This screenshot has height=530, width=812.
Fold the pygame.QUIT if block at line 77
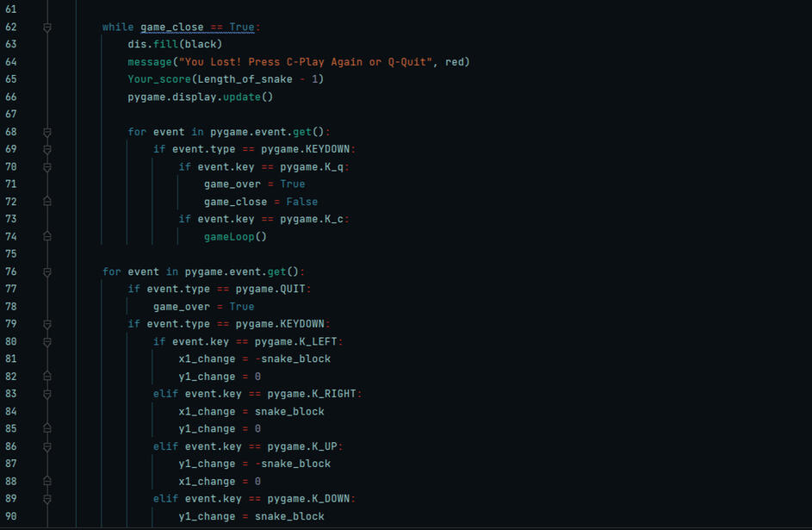tap(47, 289)
